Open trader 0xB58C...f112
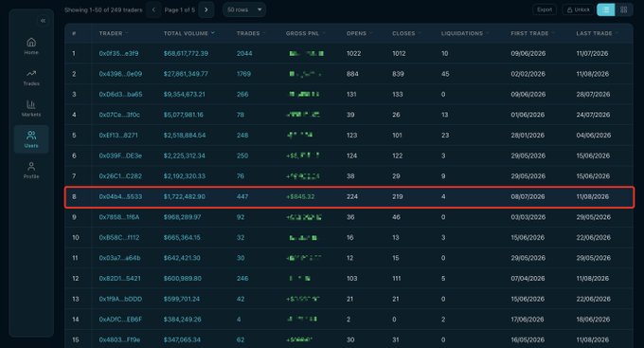644x348 pixels. [119, 237]
